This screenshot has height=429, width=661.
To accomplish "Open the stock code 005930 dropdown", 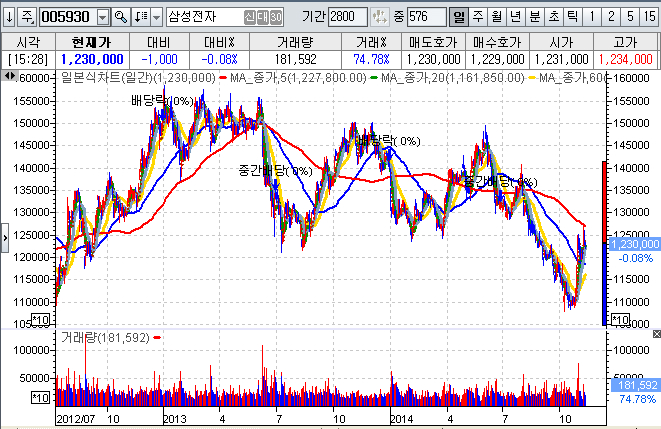I will pyautogui.click(x=102, y=17).
